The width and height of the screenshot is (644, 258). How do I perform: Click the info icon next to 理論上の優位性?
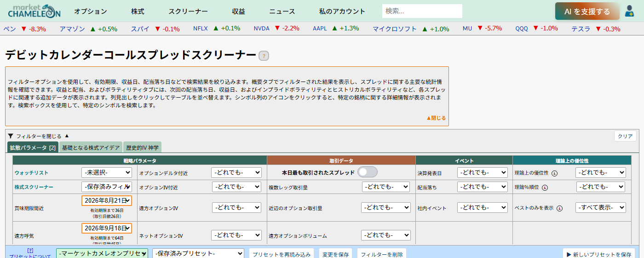coord(554,173)
